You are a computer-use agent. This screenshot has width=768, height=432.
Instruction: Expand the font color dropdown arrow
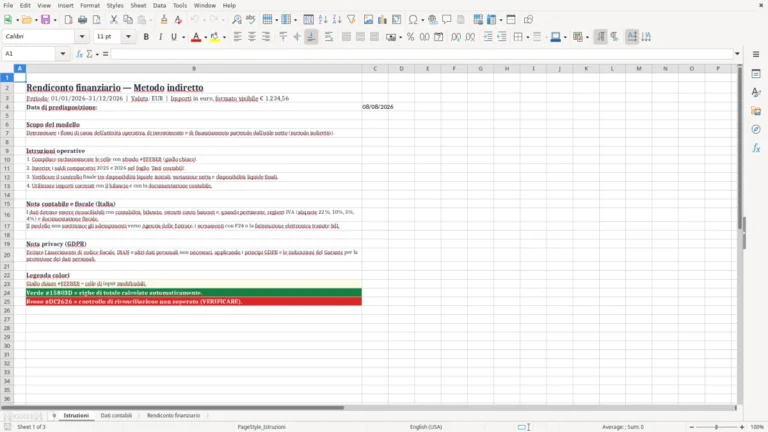pyautogui.click(x=205, y=37)
